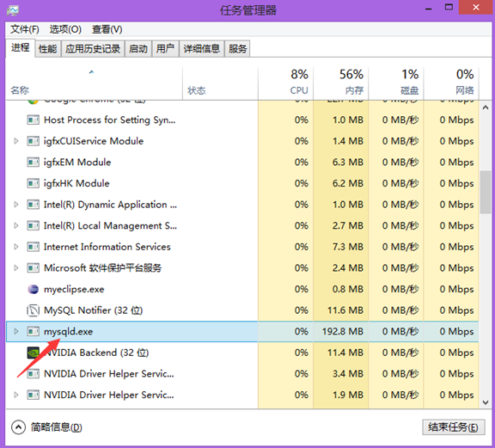
Task: Click the Internet Information Services icon
Action: point(34,247)
